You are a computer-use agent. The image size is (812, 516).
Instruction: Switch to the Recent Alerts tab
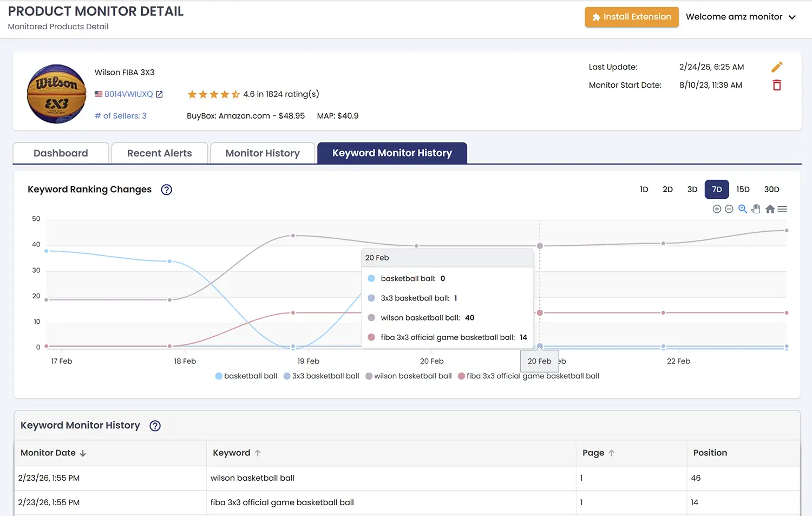click(x=160, y=153)
